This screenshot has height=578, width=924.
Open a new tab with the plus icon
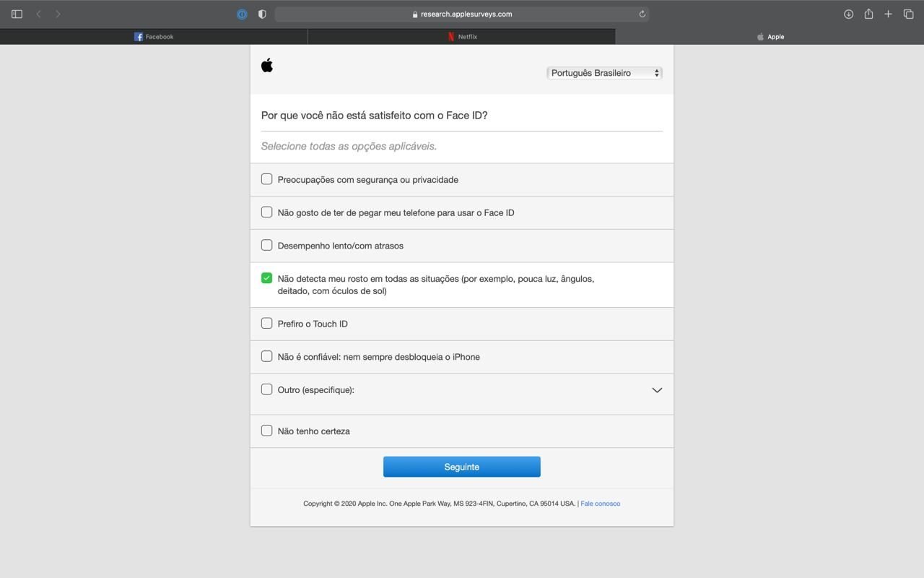[x=887, y=13]
